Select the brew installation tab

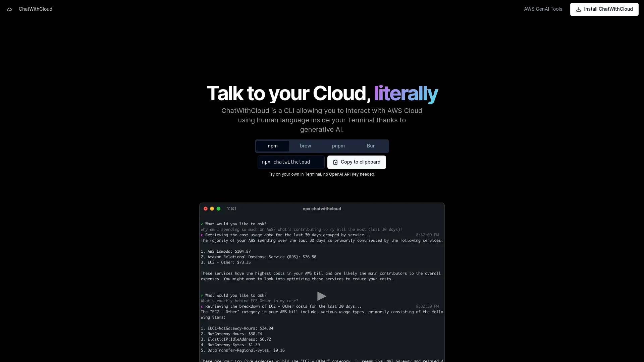305,145
